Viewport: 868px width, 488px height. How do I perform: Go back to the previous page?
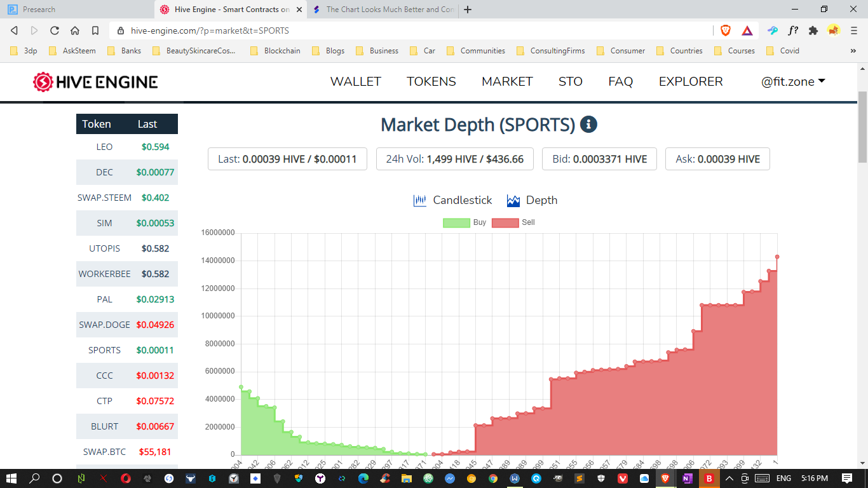point(14,30)
